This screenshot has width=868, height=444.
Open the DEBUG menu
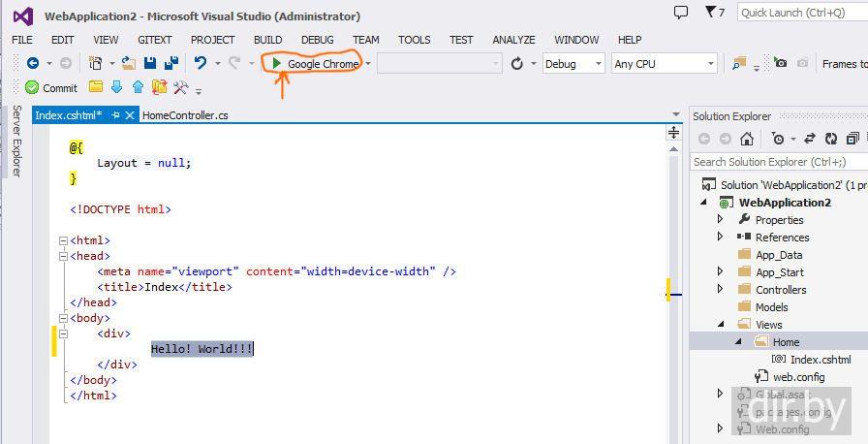click(317, 40)
